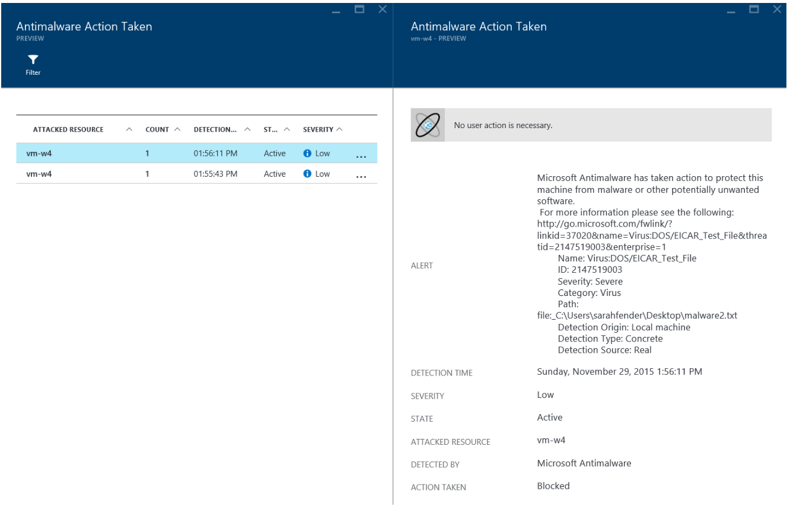Viewport: 787px width, 532px height.
Task: Open ellipsis menu for 01:56:11 PM row
Action: click(x=361, y=157)
